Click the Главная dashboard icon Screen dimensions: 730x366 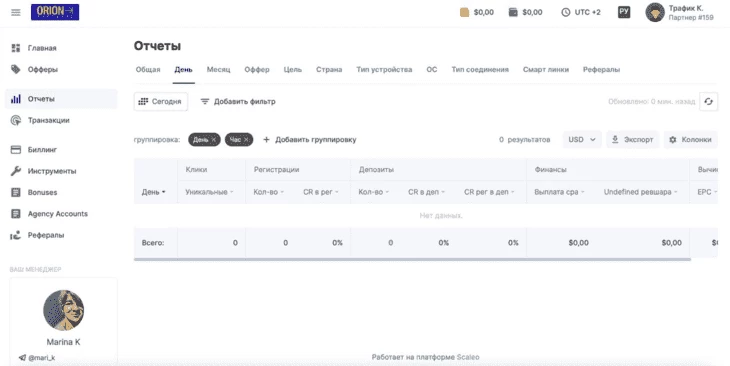[16, 48]
